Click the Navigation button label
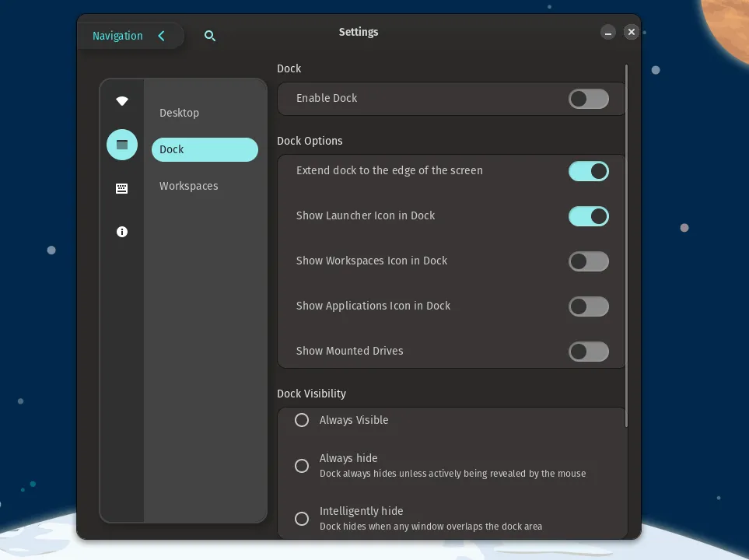The image size is (749, 560). (x=117, y=36)
